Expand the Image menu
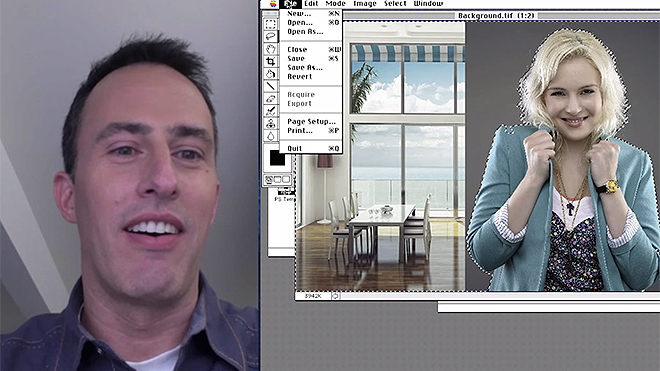 (x=365, y=4)
